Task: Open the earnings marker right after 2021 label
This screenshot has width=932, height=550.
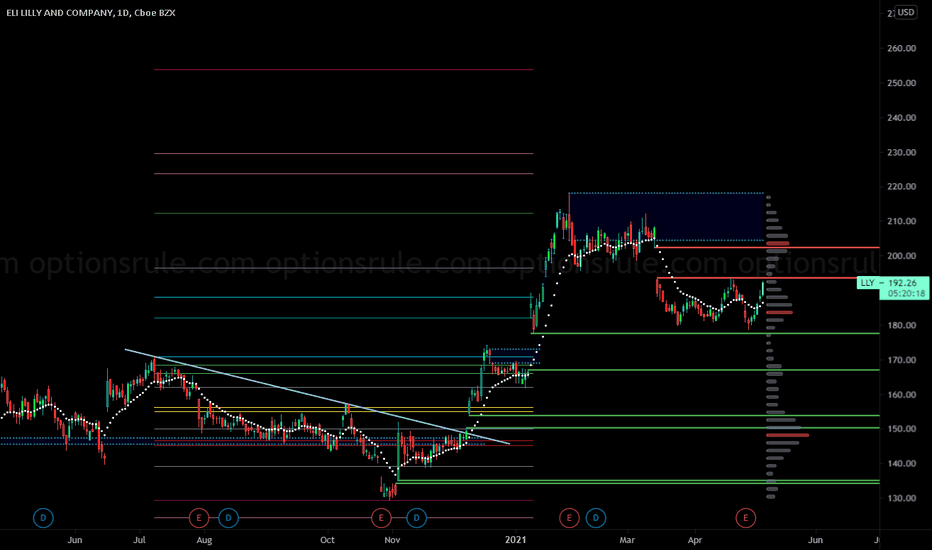Action: point(569,518)
